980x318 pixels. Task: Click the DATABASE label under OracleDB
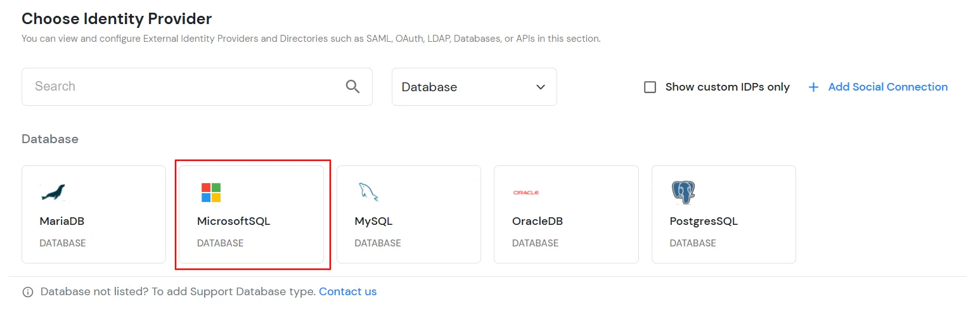click(x=535, y=243)
